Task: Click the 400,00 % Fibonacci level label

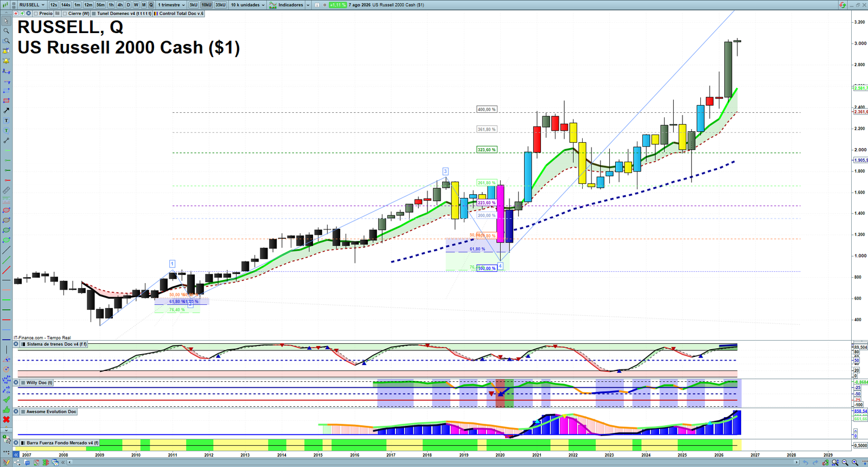Action: pyautogui.click(x=487, y=110)
